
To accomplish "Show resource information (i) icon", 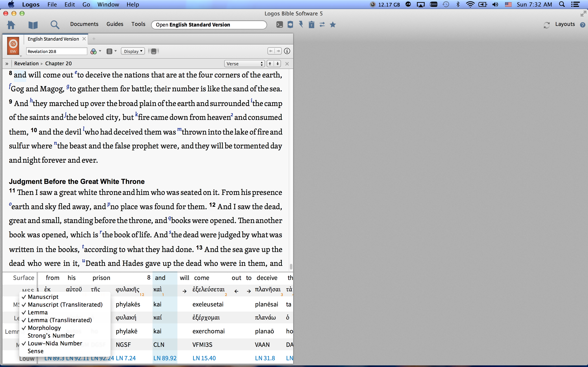I will tap(287, 51).
